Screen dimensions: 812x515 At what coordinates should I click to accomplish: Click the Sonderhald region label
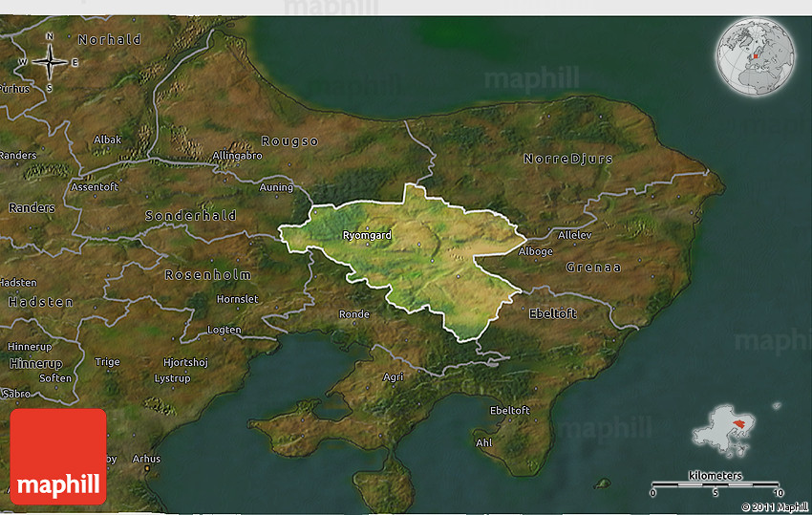[190, 216]
